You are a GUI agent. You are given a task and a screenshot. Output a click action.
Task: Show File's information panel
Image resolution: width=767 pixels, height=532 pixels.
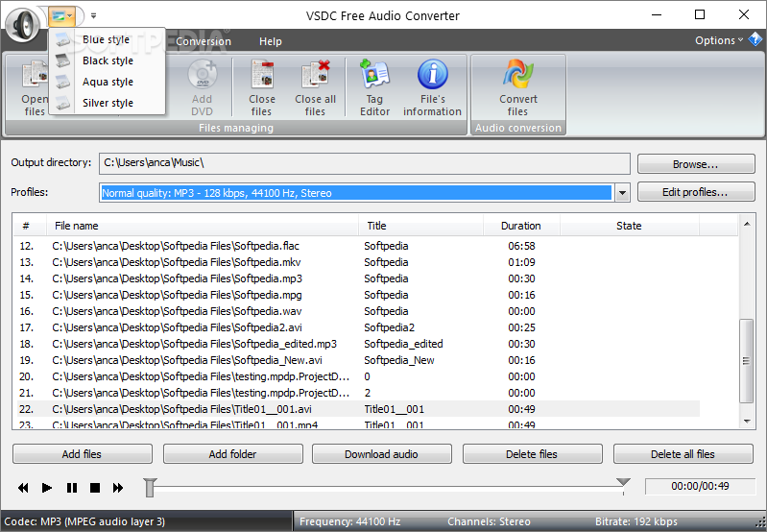point(432,88)
